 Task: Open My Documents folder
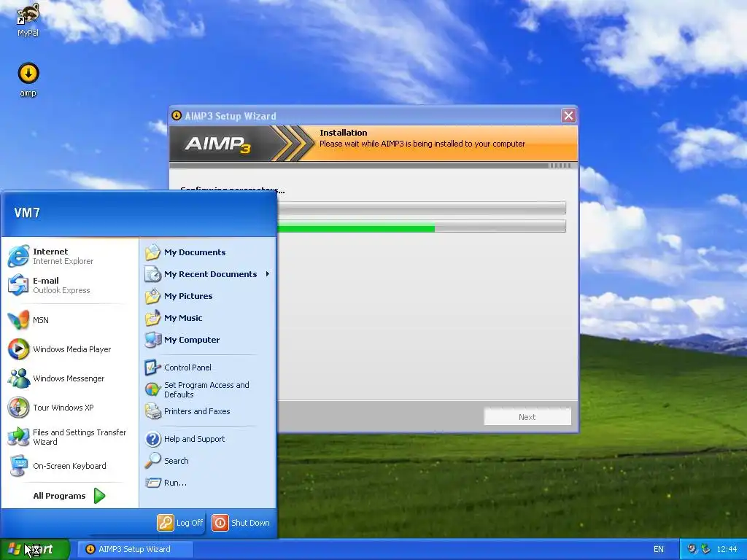(x=208, y=252)
